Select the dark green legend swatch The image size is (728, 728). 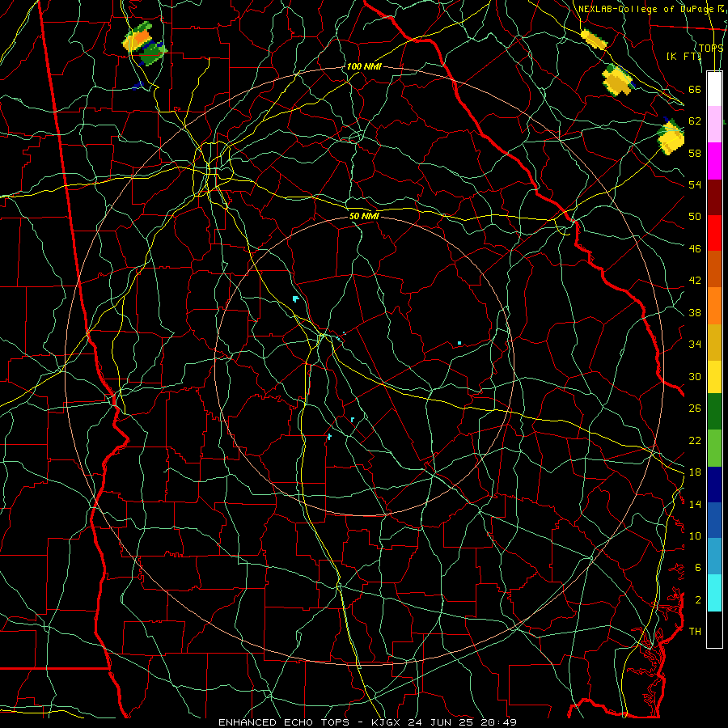(714, 412)
